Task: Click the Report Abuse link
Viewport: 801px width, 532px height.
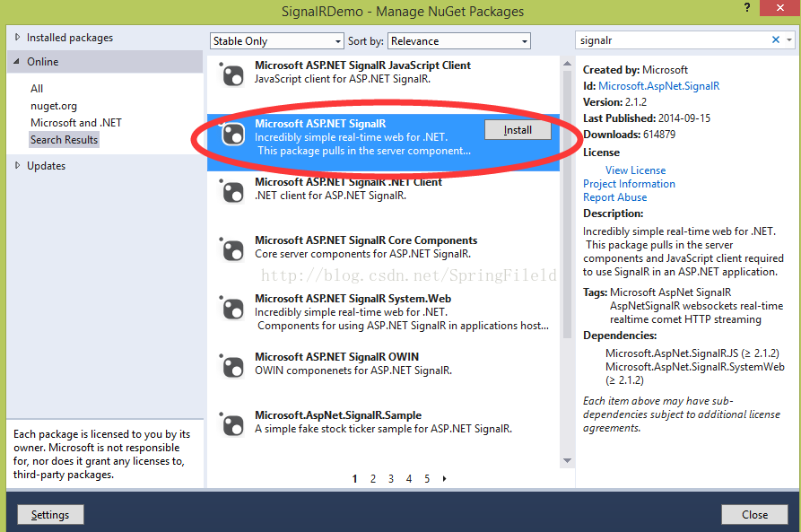Action: pyautogui.click(x=614, y=197)
